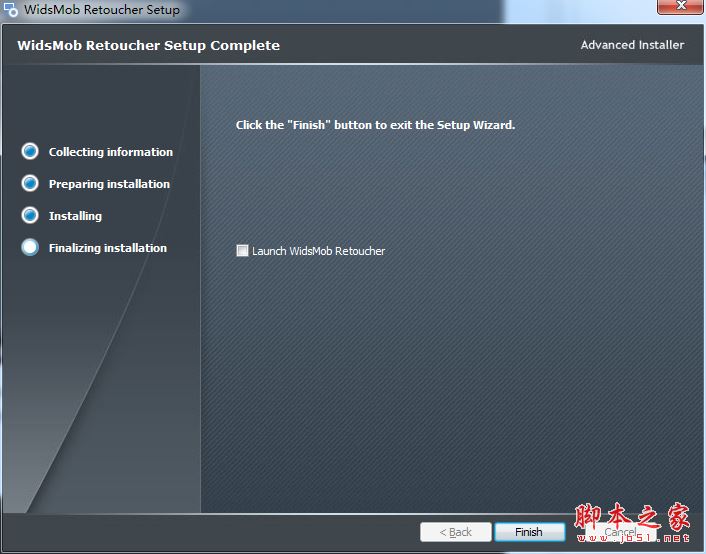The image size is (706, 554).
Task: Select the 'Installing' step text
Action: coord(75,216)
